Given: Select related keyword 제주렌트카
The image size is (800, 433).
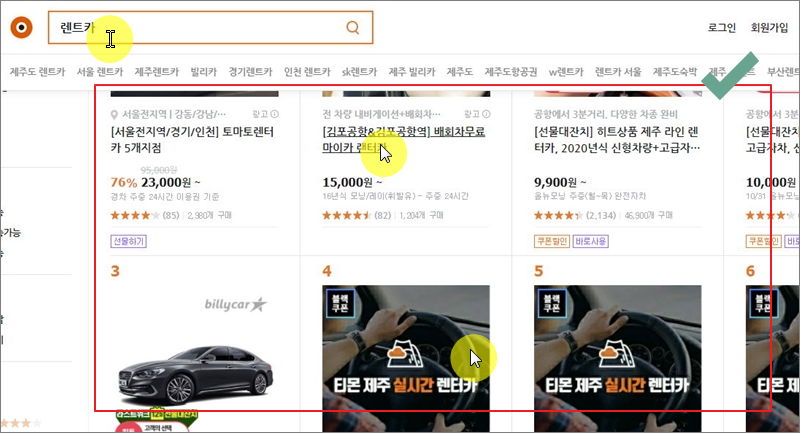Looking at the screenshot, I should pyautogui.click(x=157, y=72).
